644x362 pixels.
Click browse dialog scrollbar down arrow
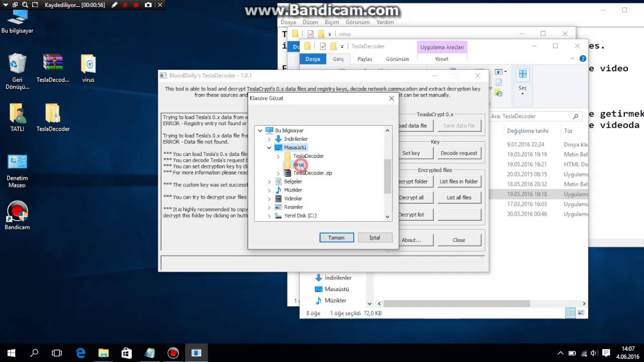(x=387, y=217)
